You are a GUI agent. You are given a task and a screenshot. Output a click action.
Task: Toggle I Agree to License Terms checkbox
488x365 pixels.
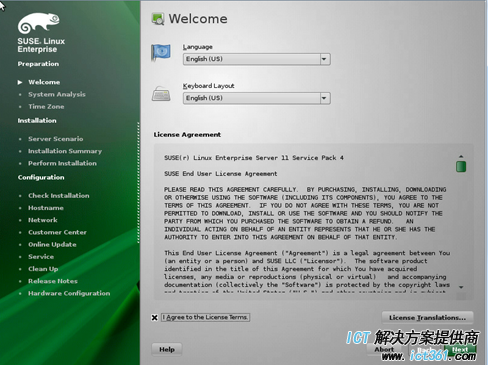point(154,318)
